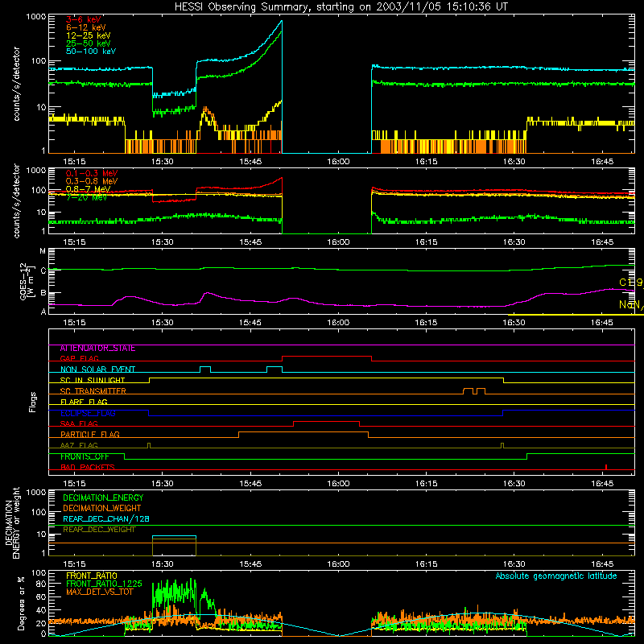The width and height of the screenshot is (644, 644).
Task: Click the yellow C1.9 flare annotation
Action: click(x=631, y=283)
